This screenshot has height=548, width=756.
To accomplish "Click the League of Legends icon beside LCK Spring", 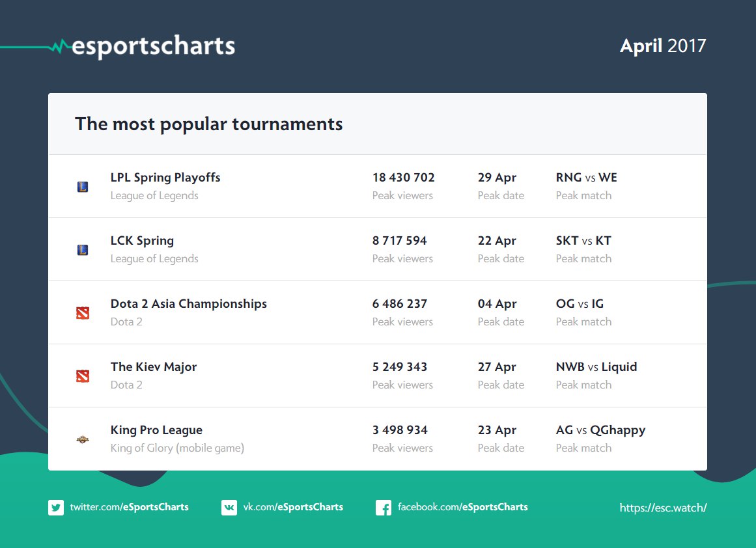I will (x=83, y=250).
